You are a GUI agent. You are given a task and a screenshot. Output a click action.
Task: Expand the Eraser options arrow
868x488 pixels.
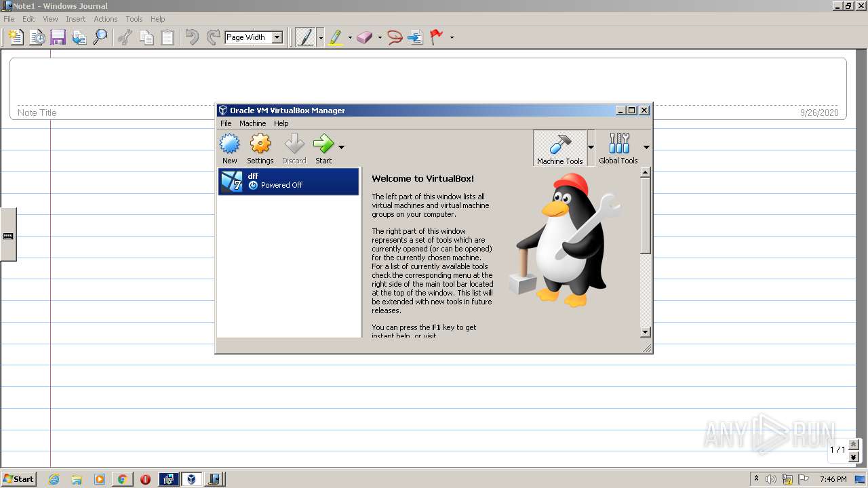[380, 37]
